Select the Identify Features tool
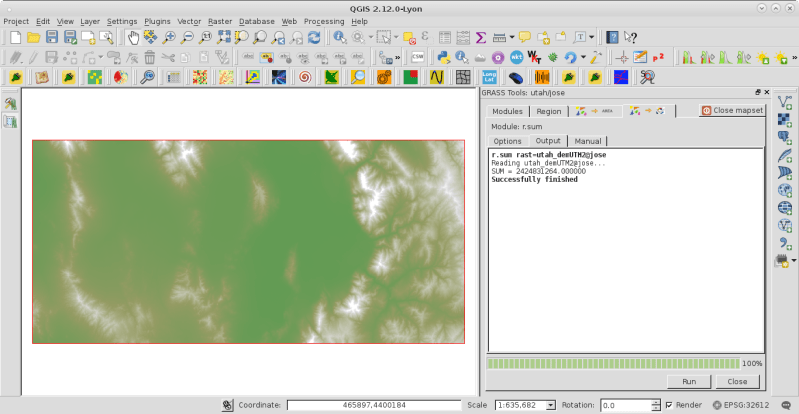 coord(340,37)
